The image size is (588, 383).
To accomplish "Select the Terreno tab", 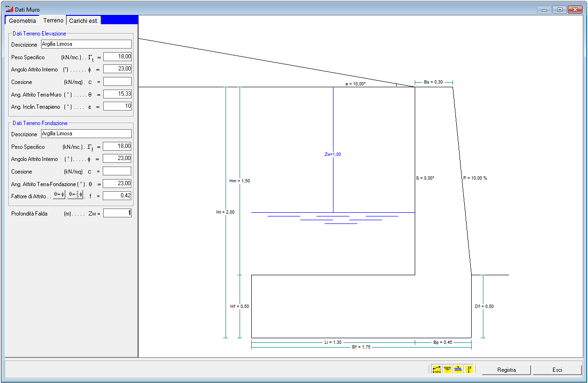I will click(53, 21).
